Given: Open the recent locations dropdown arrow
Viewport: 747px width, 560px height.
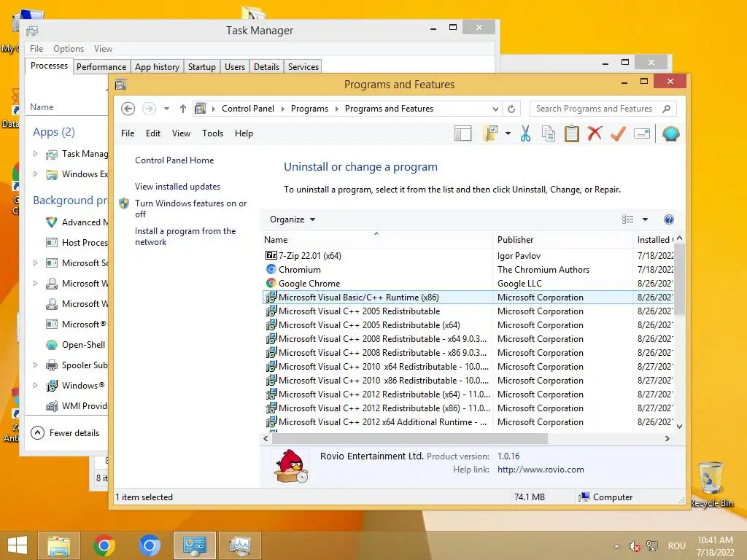Looking at the screenshot, I should 166,109.
